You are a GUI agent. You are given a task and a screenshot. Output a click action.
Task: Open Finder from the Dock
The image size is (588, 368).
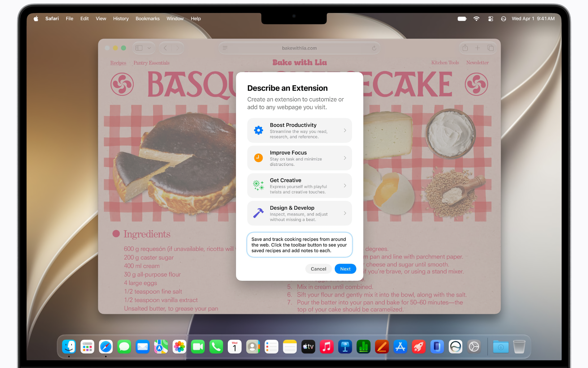click(x=69, y=347)
